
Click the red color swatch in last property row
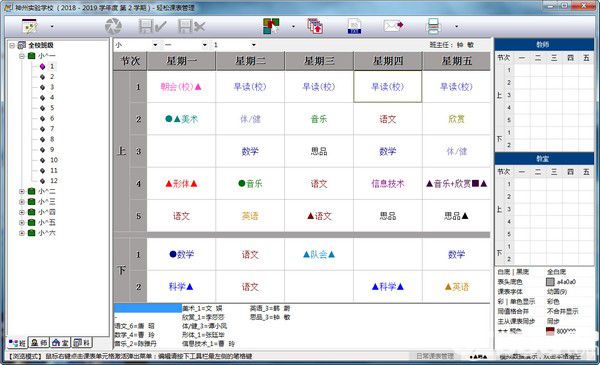(x=550, y=331)
